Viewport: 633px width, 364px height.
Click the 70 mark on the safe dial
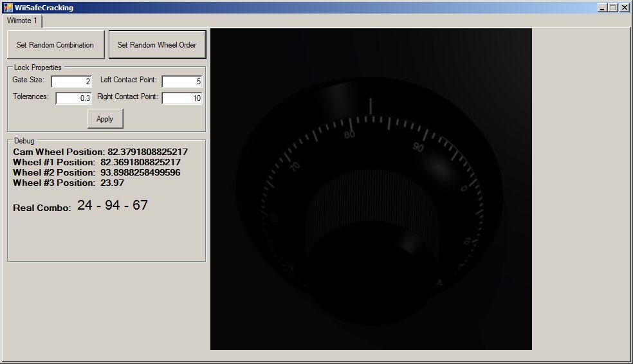point(295,168)
